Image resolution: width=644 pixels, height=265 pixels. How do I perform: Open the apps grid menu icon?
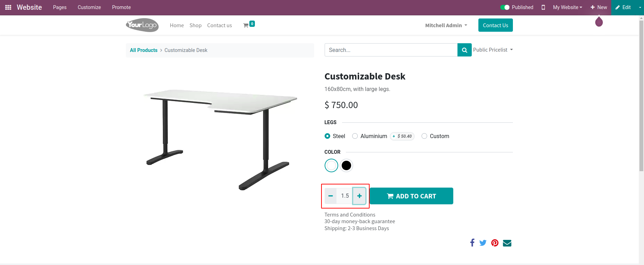point(8,7)
